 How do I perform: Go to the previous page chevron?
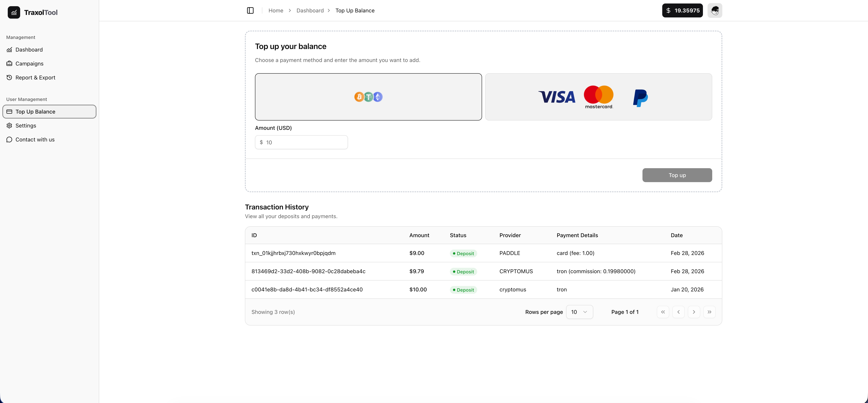(x=678, y=312)
